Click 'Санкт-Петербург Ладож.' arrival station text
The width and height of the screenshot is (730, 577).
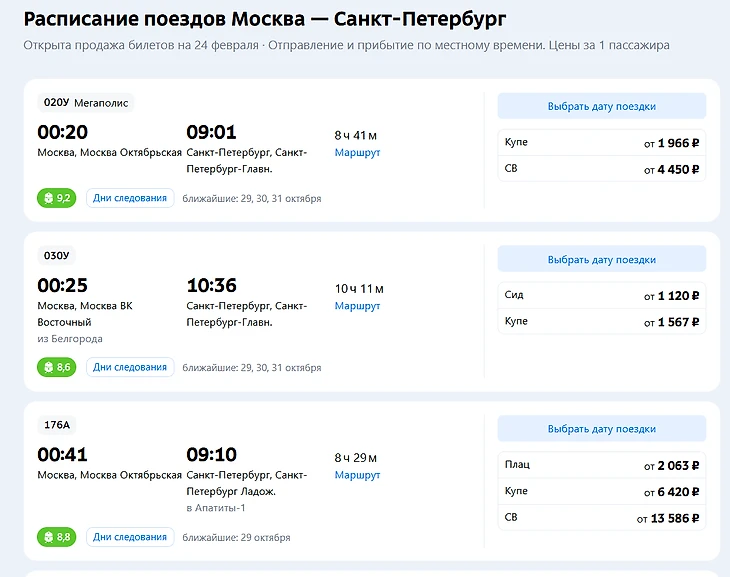(x=246, y=483)
